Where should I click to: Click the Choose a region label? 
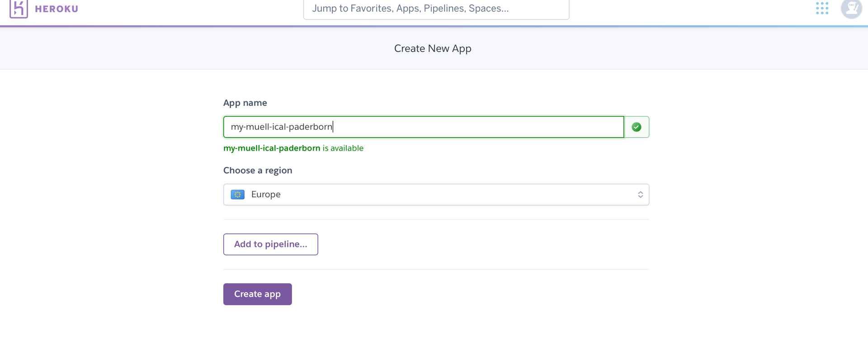pos(258,171)
